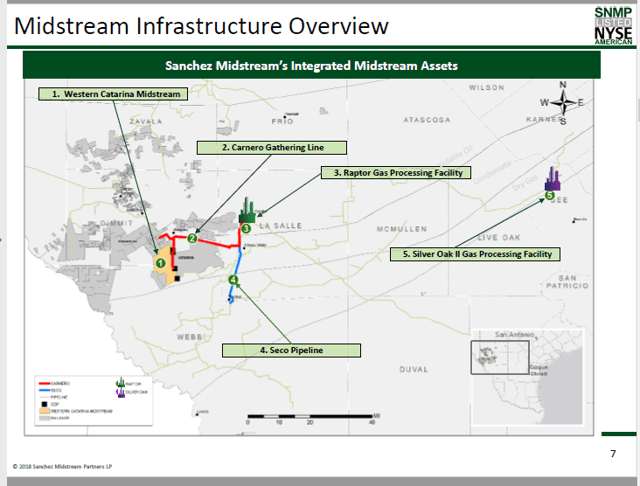Click the 'WESTERN CATARINA MIDSTREAM' legend text

pyautogui.click(x=82, y=411)
